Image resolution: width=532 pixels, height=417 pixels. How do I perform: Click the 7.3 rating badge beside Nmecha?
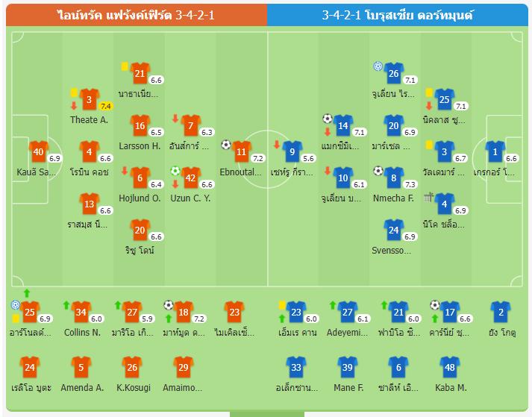click(410, 184)
